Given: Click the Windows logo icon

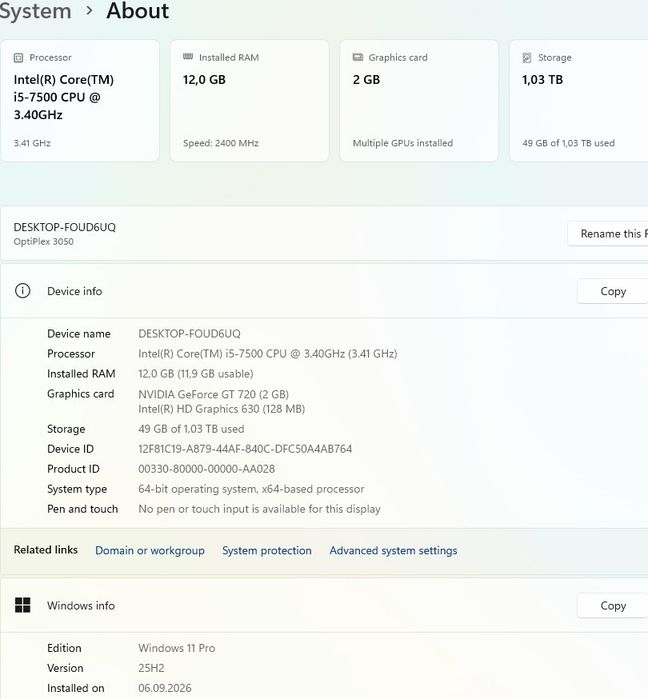Looking at the screenshot, I should [x=23, y=605].
